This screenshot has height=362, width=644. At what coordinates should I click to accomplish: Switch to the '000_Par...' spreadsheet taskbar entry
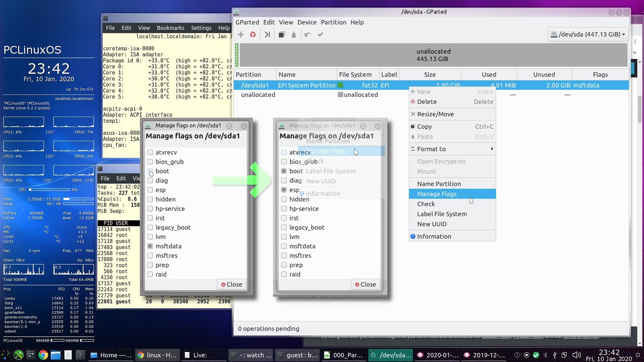click(x=343, y=355)
